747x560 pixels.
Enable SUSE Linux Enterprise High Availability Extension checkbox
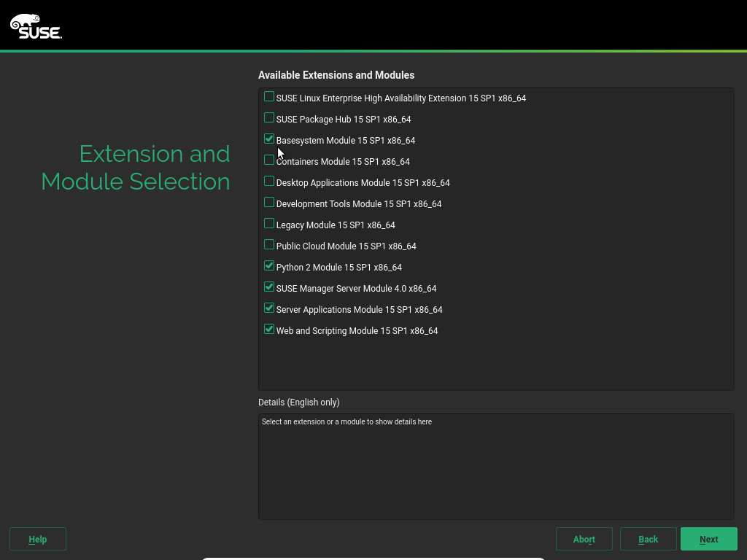pos(269,97)
